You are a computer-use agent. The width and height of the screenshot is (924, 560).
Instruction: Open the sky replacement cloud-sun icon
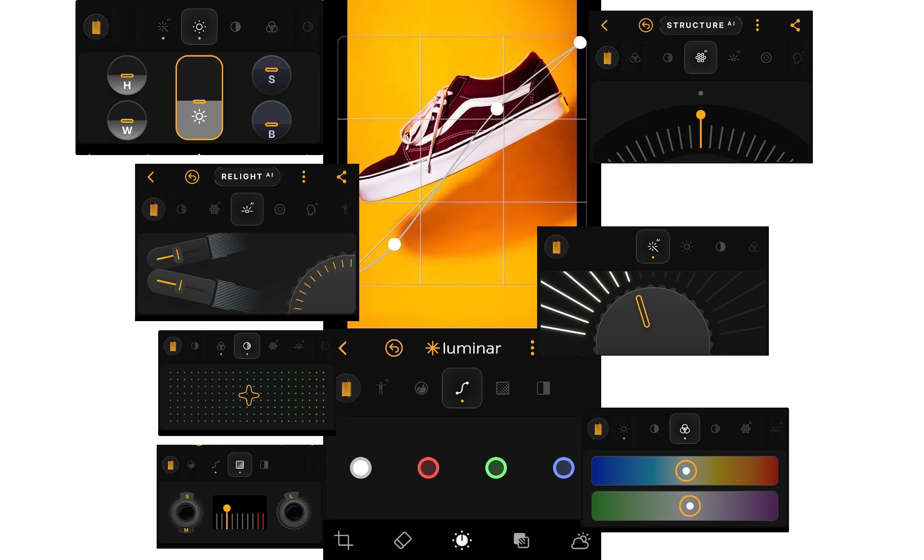pyautogui.click(x=580, y=541)
